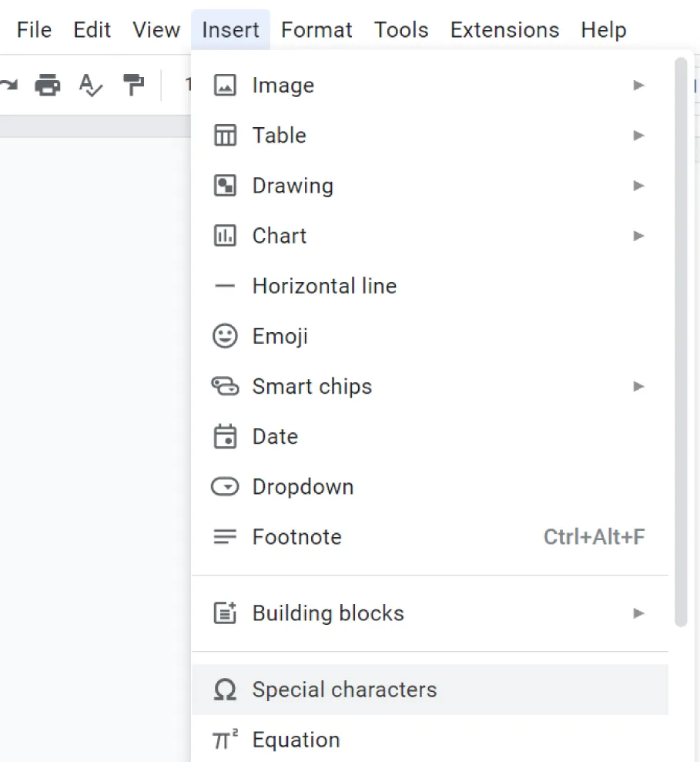Select the Paint format tool
This screenshot has height=762, width=700.
click(x=133, y=86)
